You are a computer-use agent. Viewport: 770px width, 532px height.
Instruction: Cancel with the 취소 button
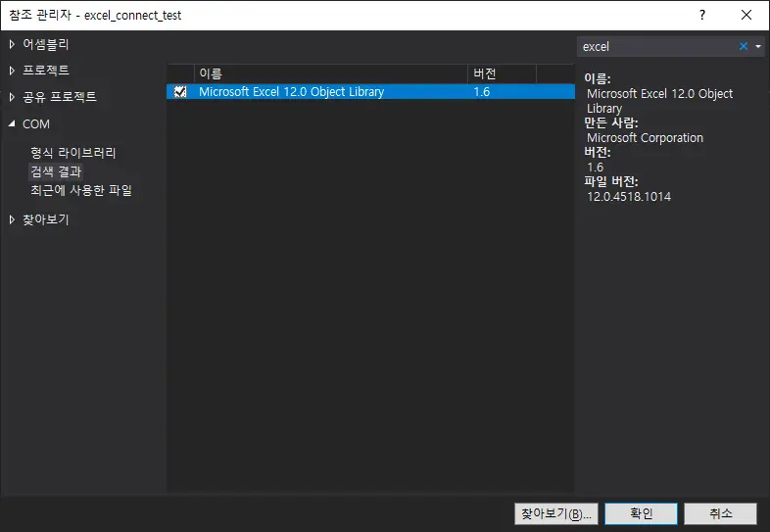point(720,513)
